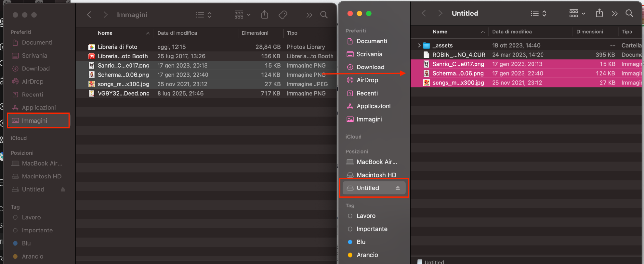Click the search magnifier in the Immagini window
The image size is (644, 264).
tap(324, 15)
